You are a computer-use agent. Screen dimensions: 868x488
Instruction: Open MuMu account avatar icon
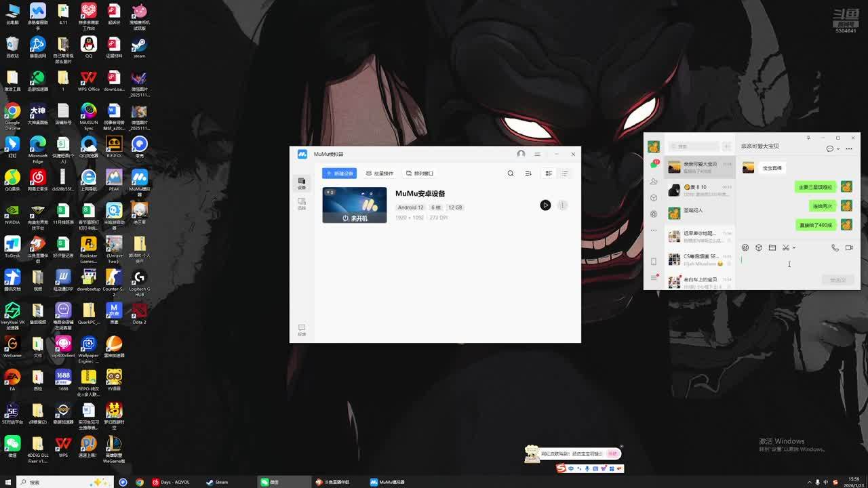point(521,154)
